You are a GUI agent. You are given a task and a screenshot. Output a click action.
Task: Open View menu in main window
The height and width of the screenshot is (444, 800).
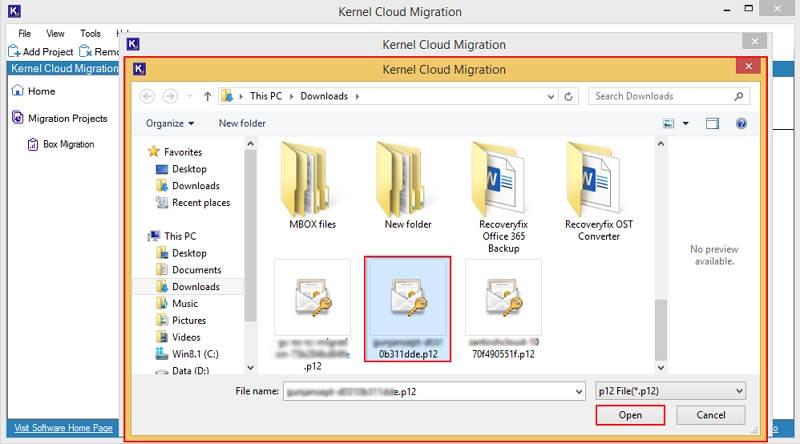click(55, 34)
